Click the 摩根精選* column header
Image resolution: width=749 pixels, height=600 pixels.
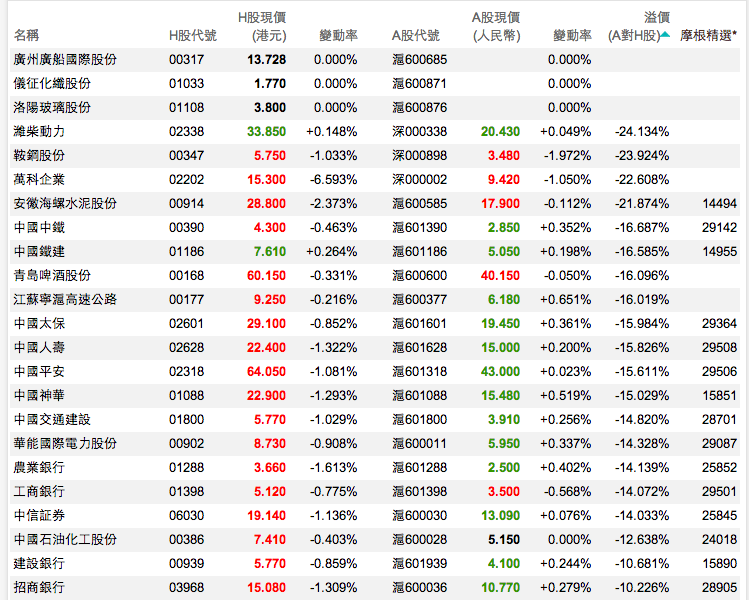708,35
